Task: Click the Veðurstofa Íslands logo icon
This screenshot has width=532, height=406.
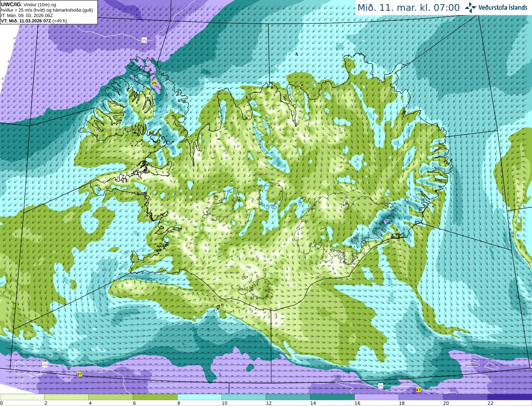Action: tap(470, 7)
